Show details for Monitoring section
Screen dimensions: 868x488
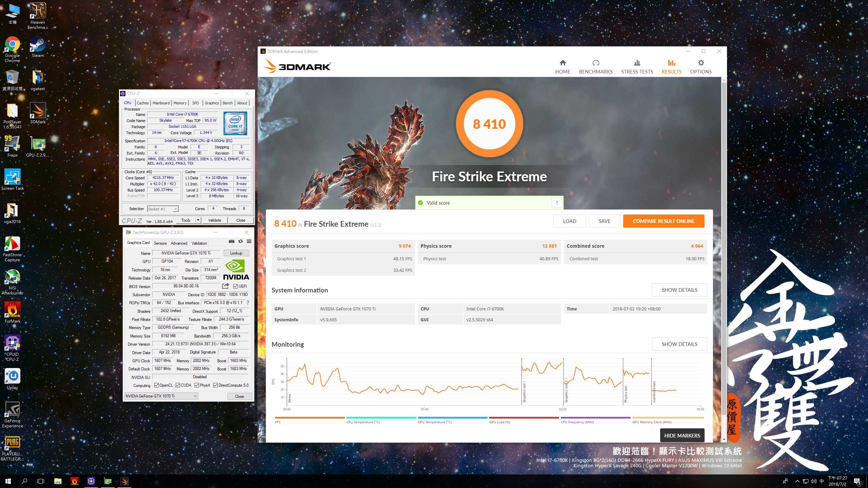(679, 344)
